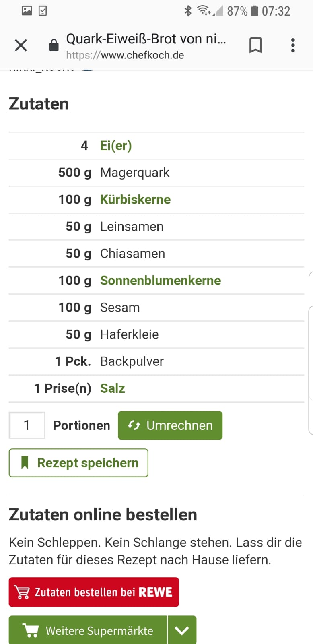Tap the Bluetooth status icon
Viewport: 313px width, 644px height.
click(x=187, y=11)
